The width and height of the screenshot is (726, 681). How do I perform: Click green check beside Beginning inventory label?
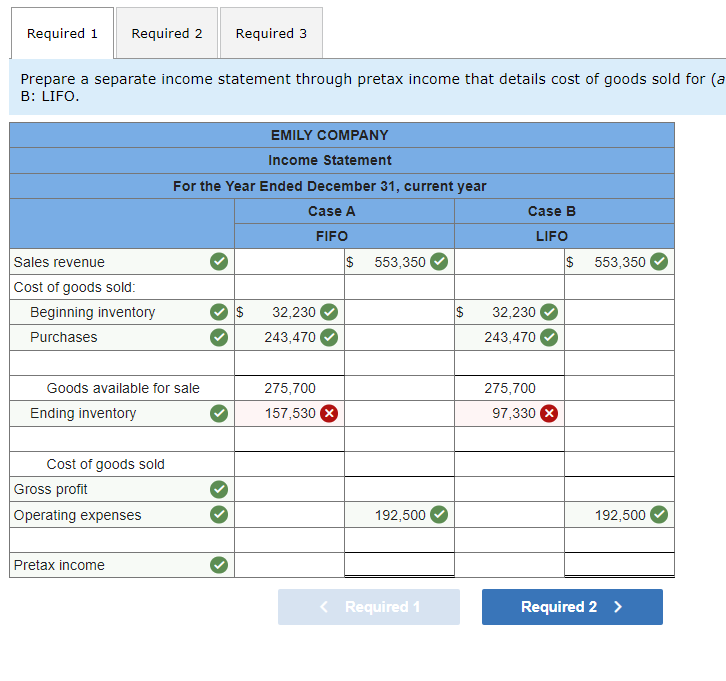click(x=219, y=312)
